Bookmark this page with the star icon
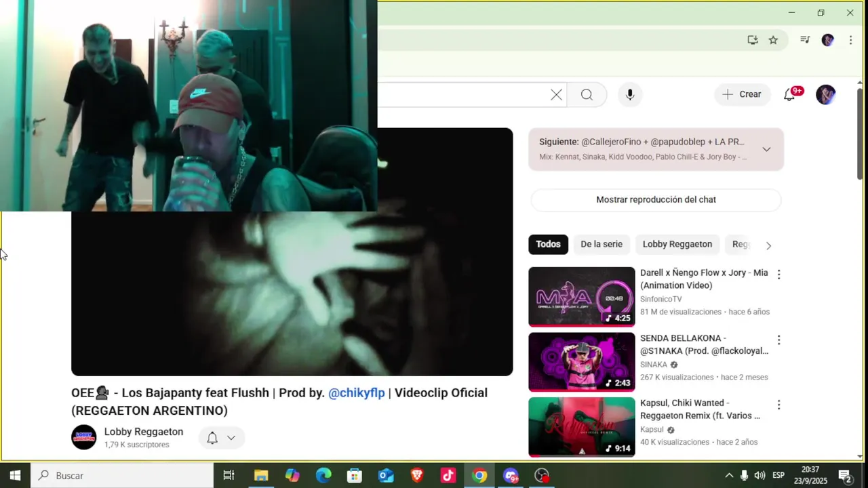The height and width of the screenshot is (488, 868). [x=773, y=40]
